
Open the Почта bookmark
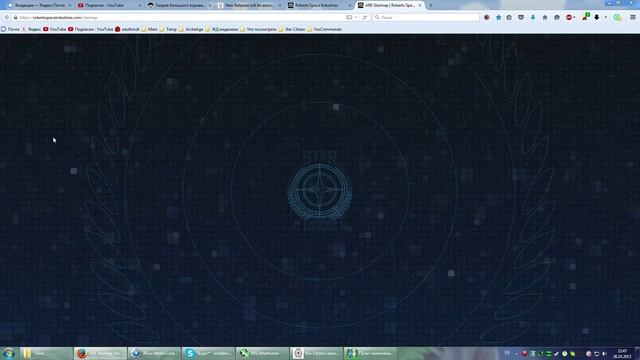click(x=10, y=29)
